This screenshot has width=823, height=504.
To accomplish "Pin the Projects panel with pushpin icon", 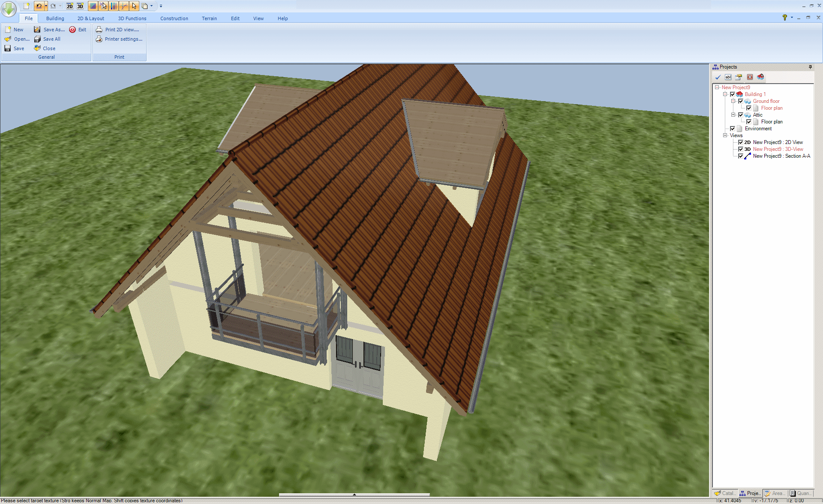I will 810,67.
